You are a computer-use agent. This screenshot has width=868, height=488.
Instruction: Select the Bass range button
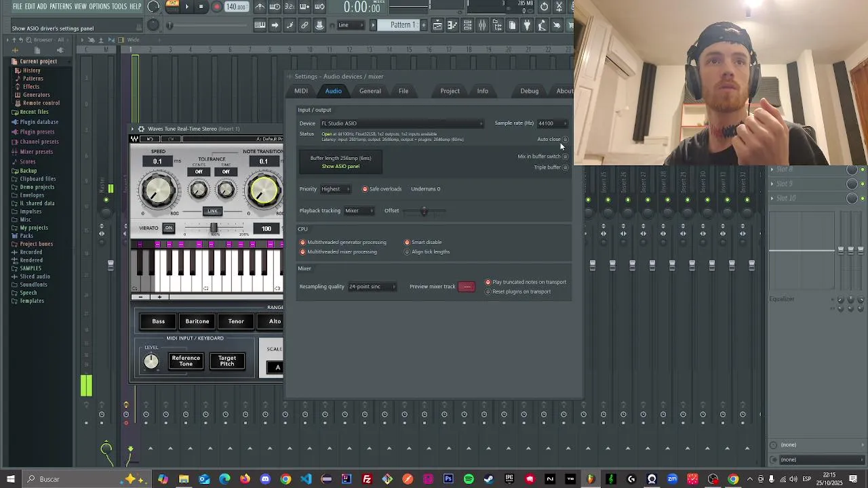(159, 321)
